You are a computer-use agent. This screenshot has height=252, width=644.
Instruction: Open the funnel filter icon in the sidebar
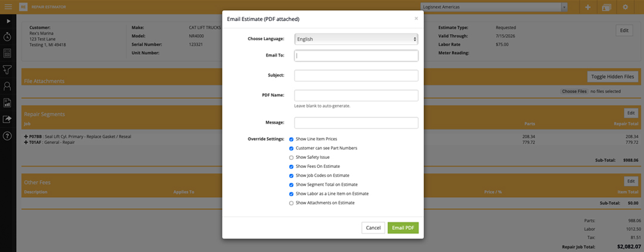(7, 69)
